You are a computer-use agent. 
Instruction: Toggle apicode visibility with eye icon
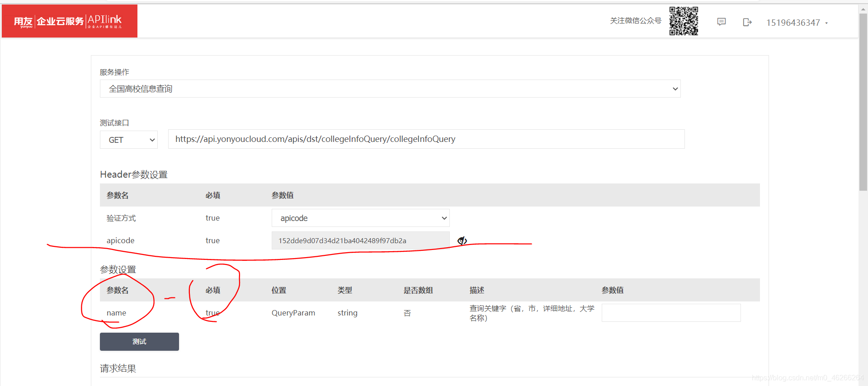462,240
